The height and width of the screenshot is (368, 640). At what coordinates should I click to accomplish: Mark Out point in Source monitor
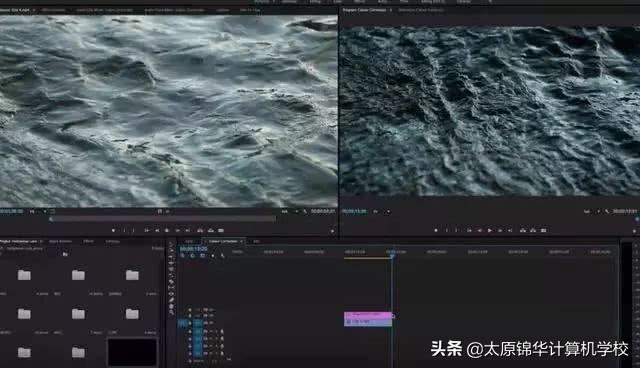(x=133, y=231)
